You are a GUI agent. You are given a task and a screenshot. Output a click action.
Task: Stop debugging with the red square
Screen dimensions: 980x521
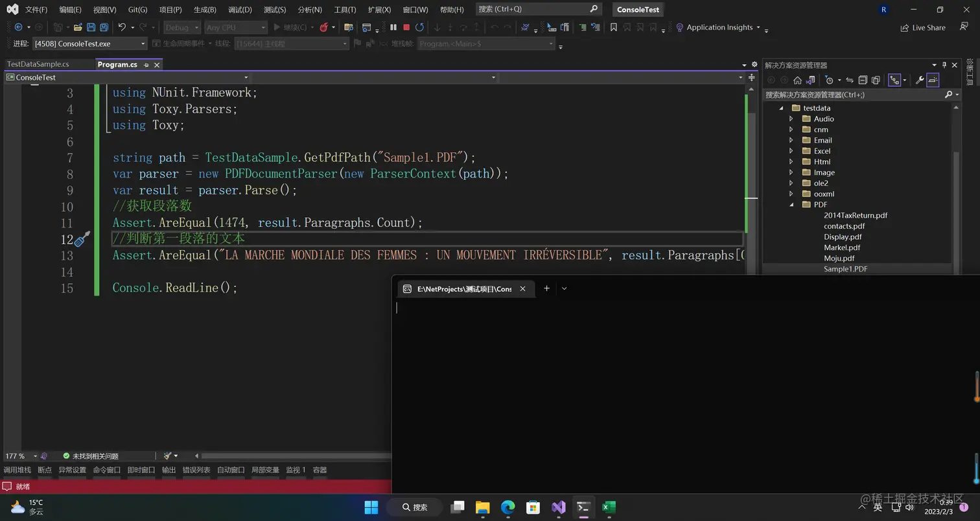pyautogui.click(x=406, y=27)
